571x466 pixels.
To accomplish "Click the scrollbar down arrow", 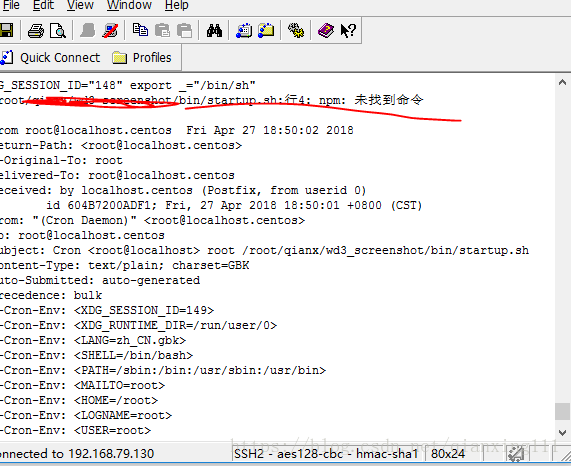I will click(562, 432).
